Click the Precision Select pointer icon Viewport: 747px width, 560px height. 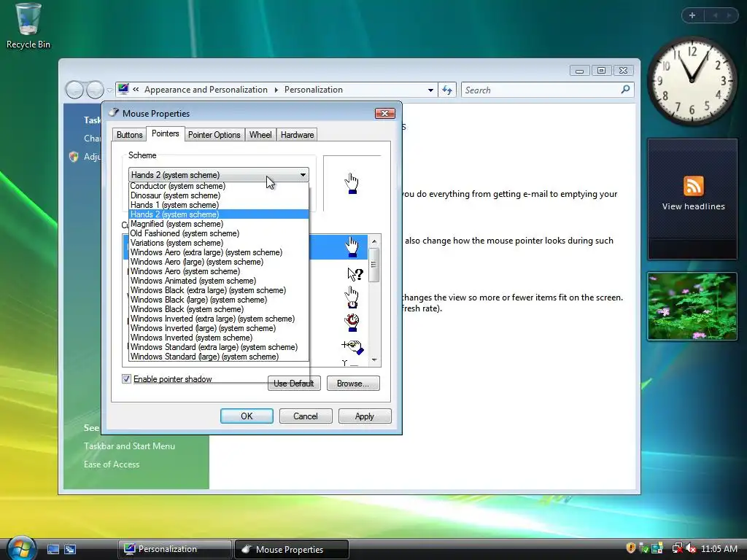(x=352, y=346)
